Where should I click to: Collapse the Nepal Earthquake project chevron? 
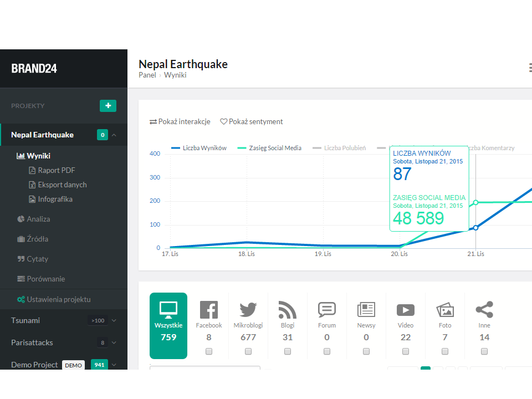point(114,135)
